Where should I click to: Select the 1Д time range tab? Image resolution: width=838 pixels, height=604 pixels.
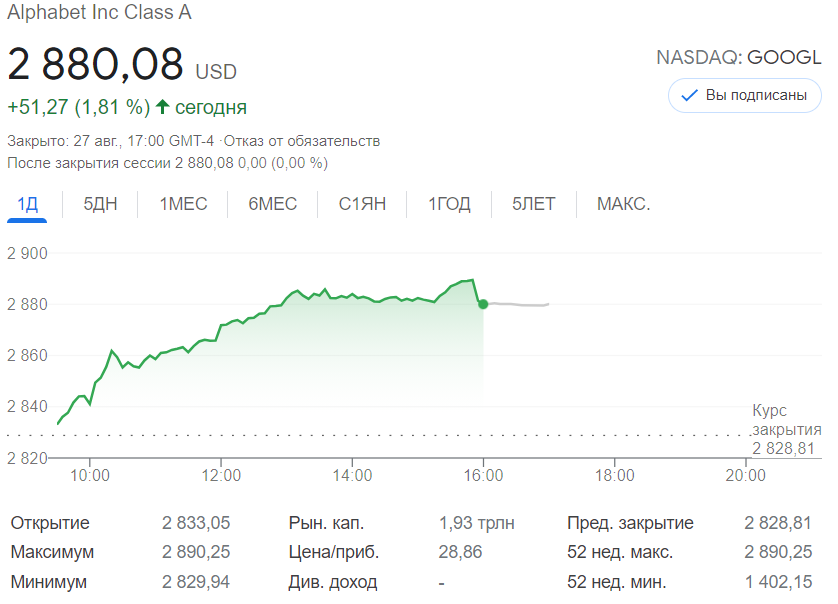[x=27, y=204]
